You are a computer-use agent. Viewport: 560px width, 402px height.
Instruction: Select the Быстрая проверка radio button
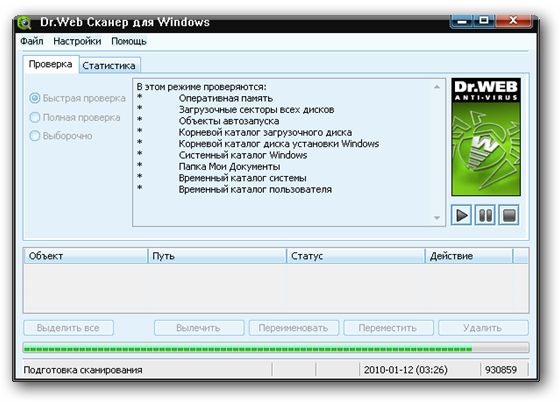click(x=35, y=98)
